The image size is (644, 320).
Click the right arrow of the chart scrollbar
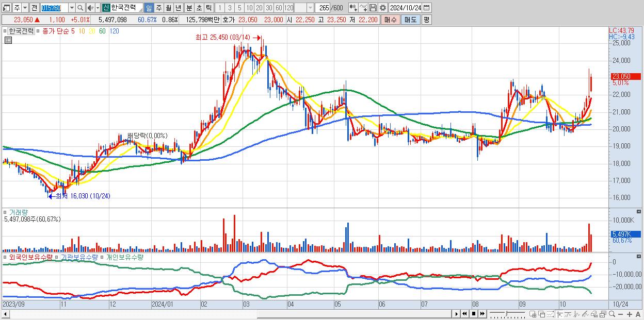tap(456, 314)
